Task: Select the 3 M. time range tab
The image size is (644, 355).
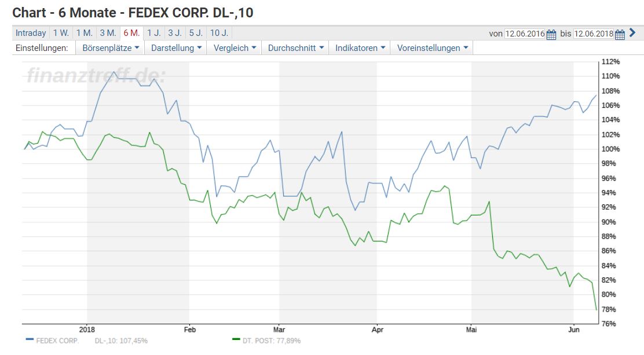Action: [x=108, y=33]
